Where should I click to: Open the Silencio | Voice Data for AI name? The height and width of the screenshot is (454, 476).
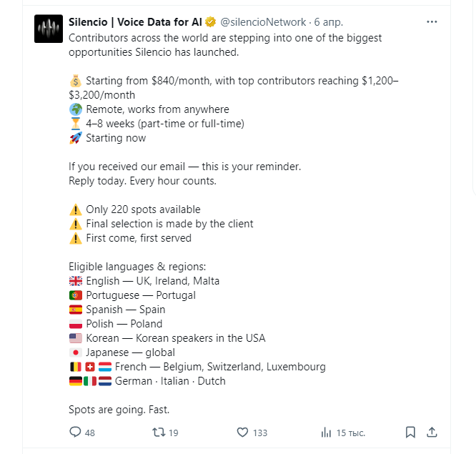point(135,22)
